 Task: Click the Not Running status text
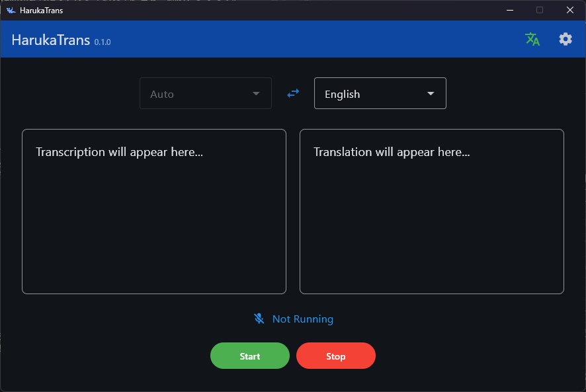(303, 319)
